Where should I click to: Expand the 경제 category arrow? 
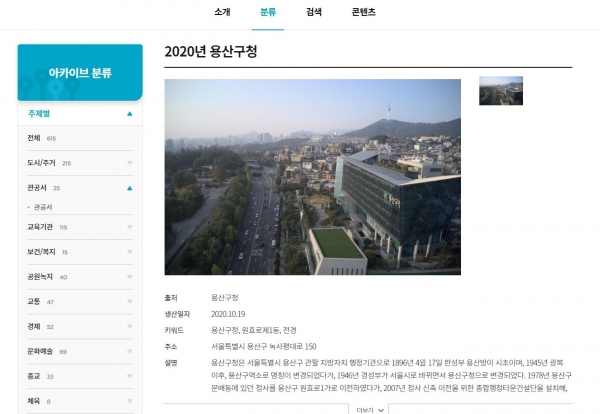pos(130,326)
